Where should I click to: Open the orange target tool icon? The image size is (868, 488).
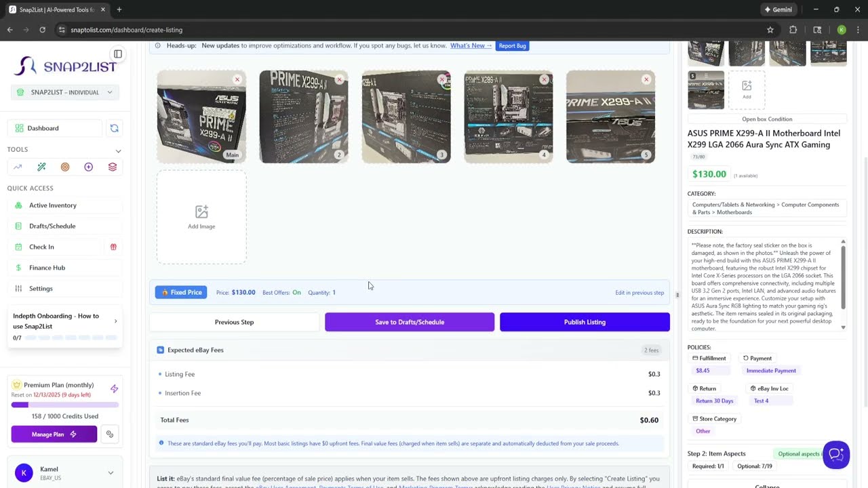coord(65,167)
